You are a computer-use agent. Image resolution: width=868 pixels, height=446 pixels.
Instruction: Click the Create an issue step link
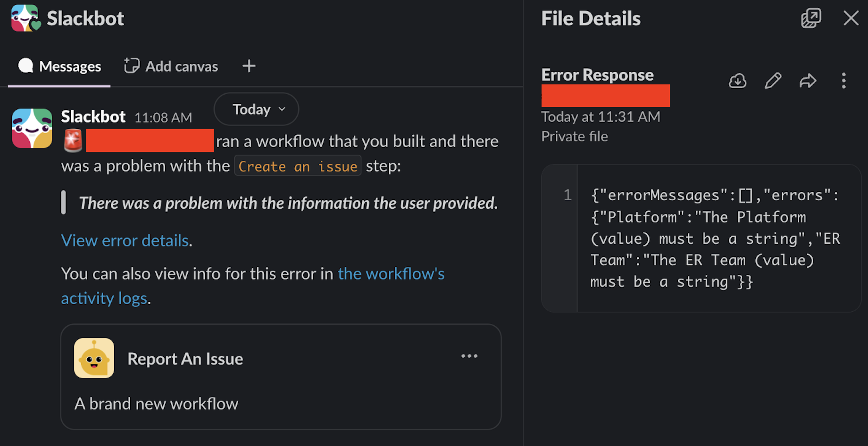pos(298,166)
